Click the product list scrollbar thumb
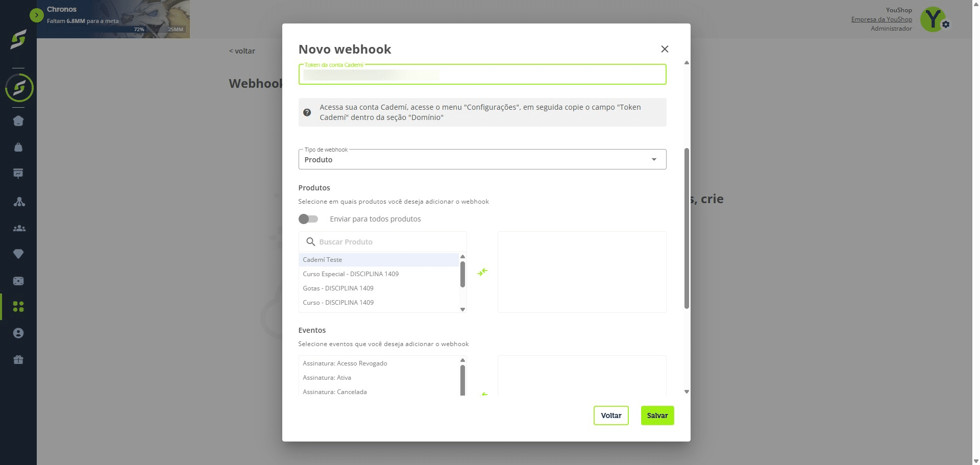The image size is (980, 465). point(462,275)
